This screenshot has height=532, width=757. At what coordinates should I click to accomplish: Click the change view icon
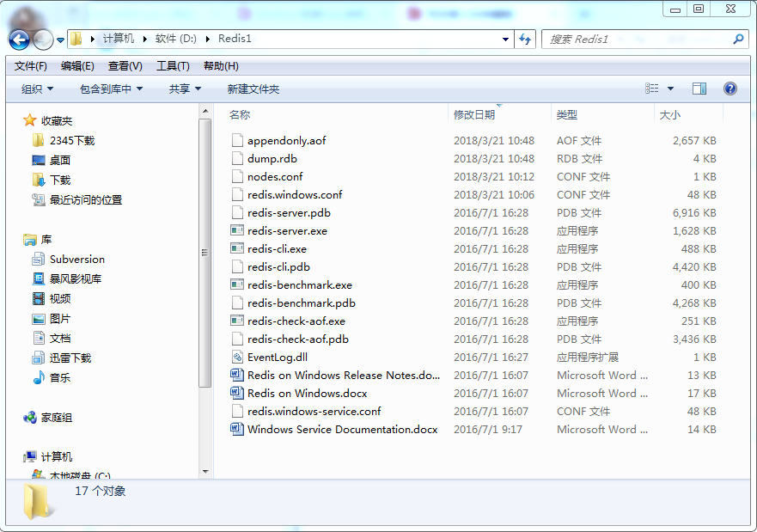(x=652, y=89)
